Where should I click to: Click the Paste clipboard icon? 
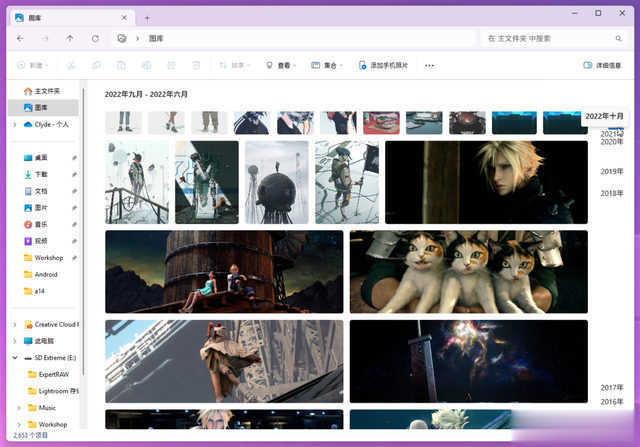pyautogui.click(x=121, y=65)
